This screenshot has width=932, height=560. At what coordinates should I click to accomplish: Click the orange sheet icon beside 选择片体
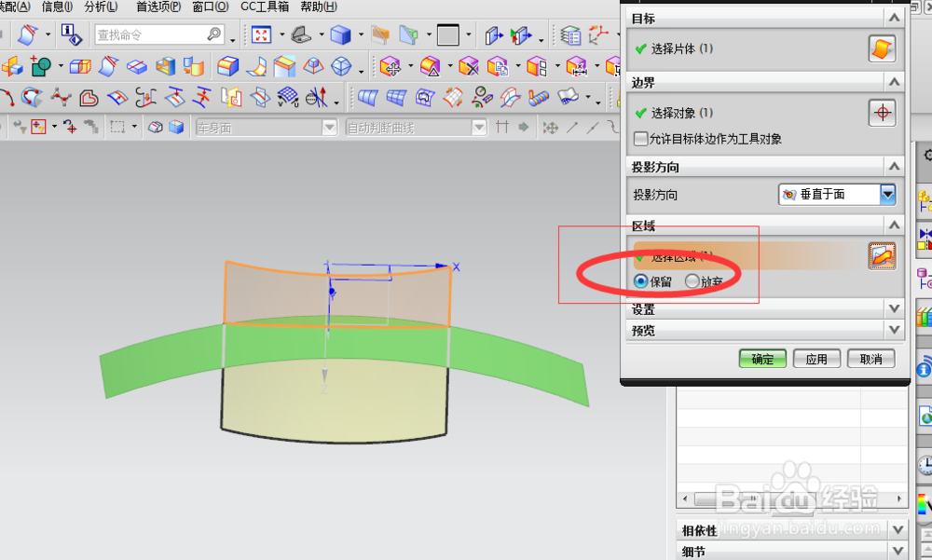(882, 48)
